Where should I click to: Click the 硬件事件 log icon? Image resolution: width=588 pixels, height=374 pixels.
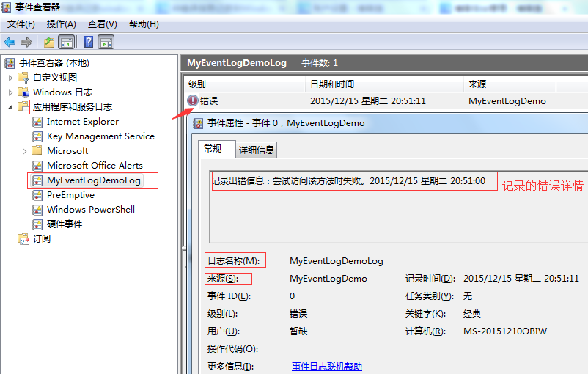37,224
